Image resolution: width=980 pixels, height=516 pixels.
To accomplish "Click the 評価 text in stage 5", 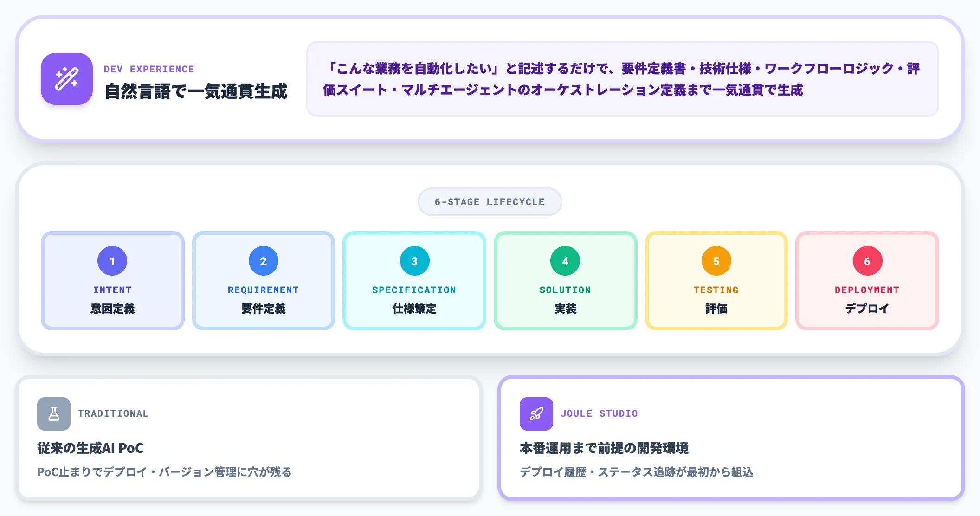I will (716, 309).
